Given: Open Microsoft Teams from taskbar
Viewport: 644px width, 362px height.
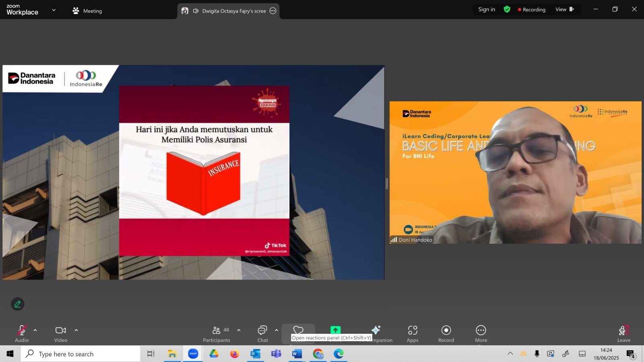Looking at the screenshot, I should pyautogui.click(x=276, y=354).
